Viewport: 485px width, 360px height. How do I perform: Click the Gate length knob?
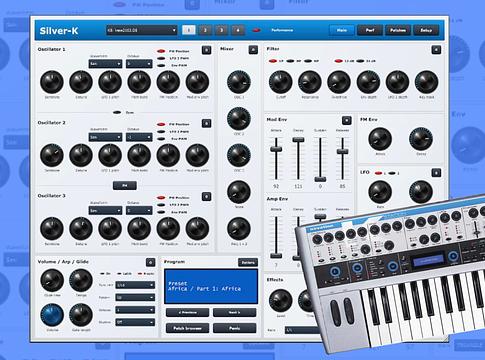pos(81,315)
